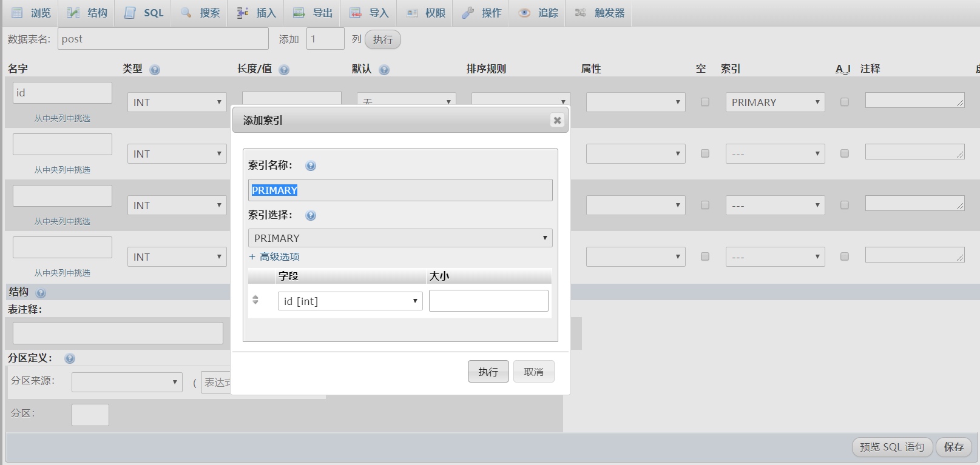Click help icon beside 索引名称 label
The width and height of the screenshot is (980, 465).
pyautogui.click(x=311, y=166)
